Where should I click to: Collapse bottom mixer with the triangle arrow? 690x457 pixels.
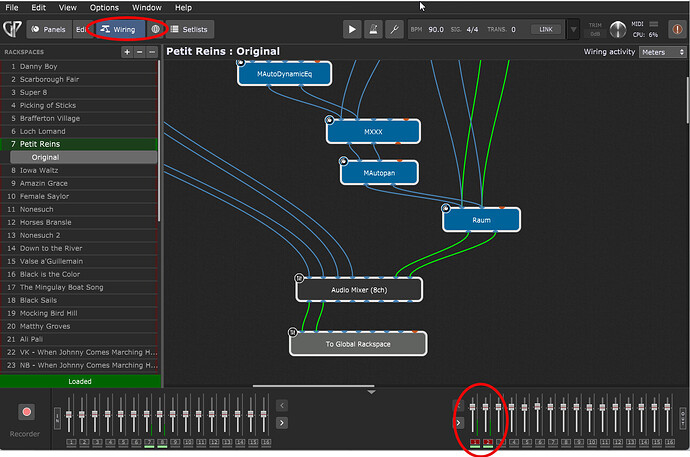click(371, 391)
